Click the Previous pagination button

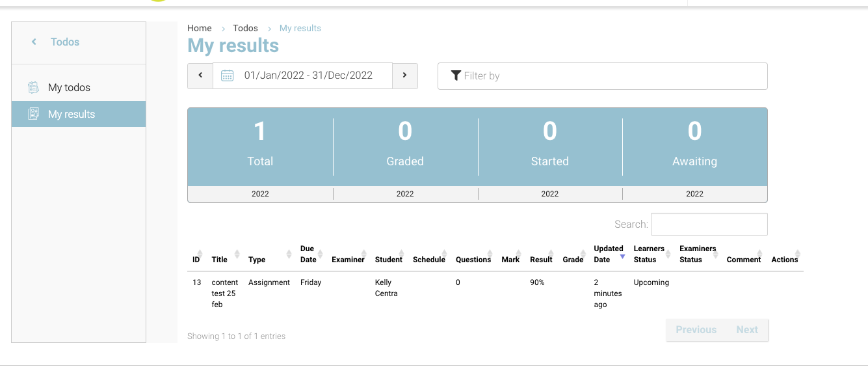696,330
